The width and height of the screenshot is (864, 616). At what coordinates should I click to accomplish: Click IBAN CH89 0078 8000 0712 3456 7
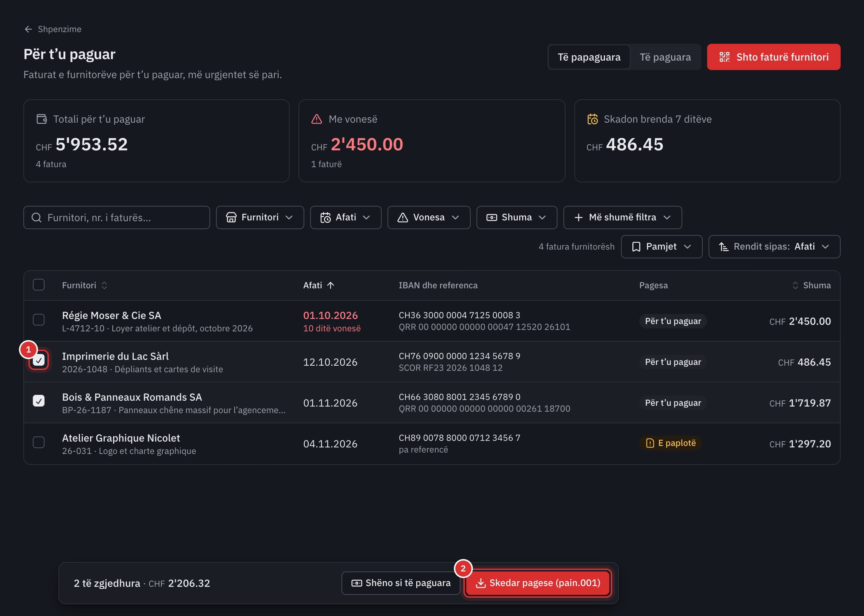(x=459, y=438)
